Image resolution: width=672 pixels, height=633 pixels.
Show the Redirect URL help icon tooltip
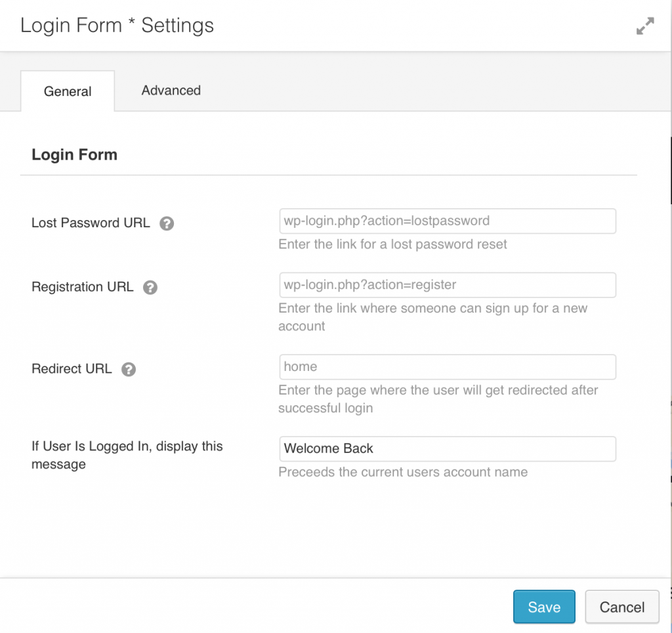(x=128, y=369)
